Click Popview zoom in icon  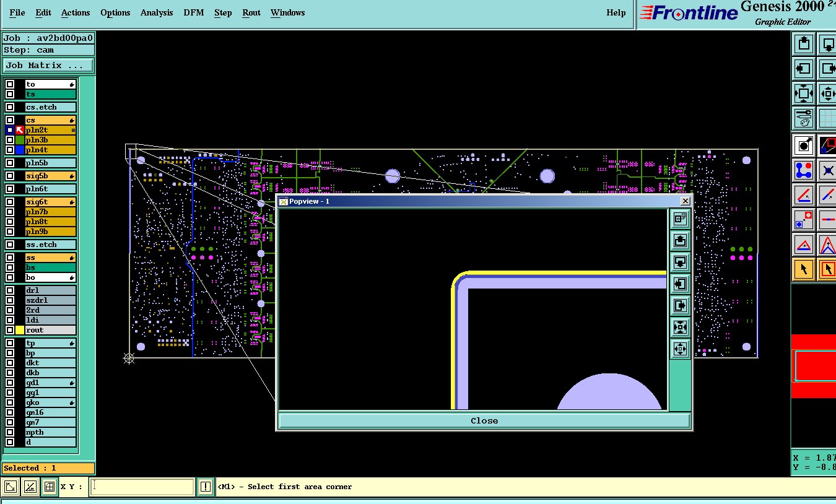(680, 327)
